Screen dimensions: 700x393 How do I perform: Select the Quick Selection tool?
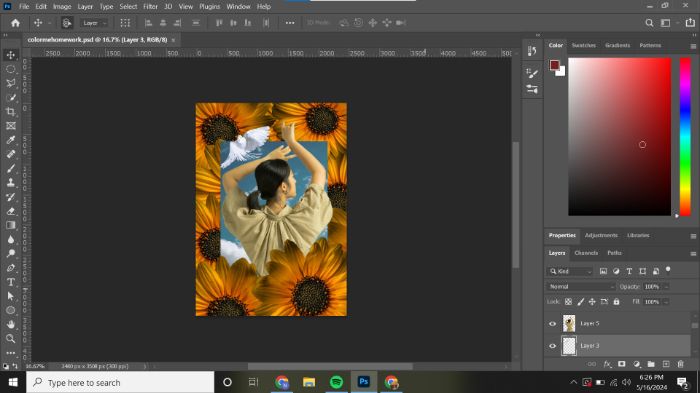pos(11,97)
